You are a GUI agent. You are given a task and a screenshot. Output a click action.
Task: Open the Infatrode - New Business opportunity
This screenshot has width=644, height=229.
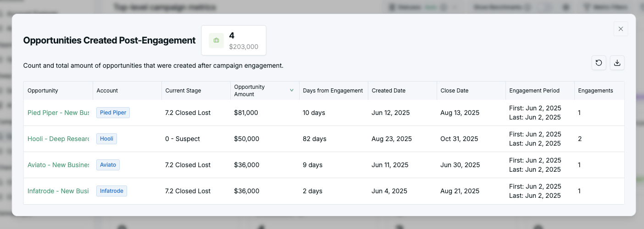pyautogui.click(x=58, y=191)
